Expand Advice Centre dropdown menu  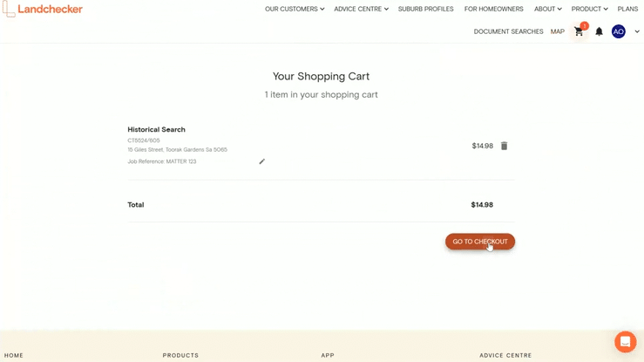click(361, 9)
